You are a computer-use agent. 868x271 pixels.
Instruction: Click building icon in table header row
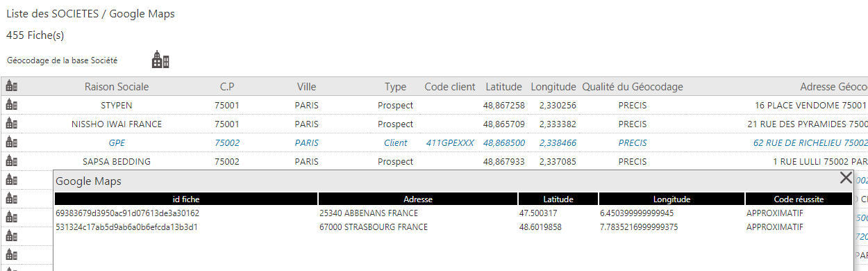coord(11,86)
